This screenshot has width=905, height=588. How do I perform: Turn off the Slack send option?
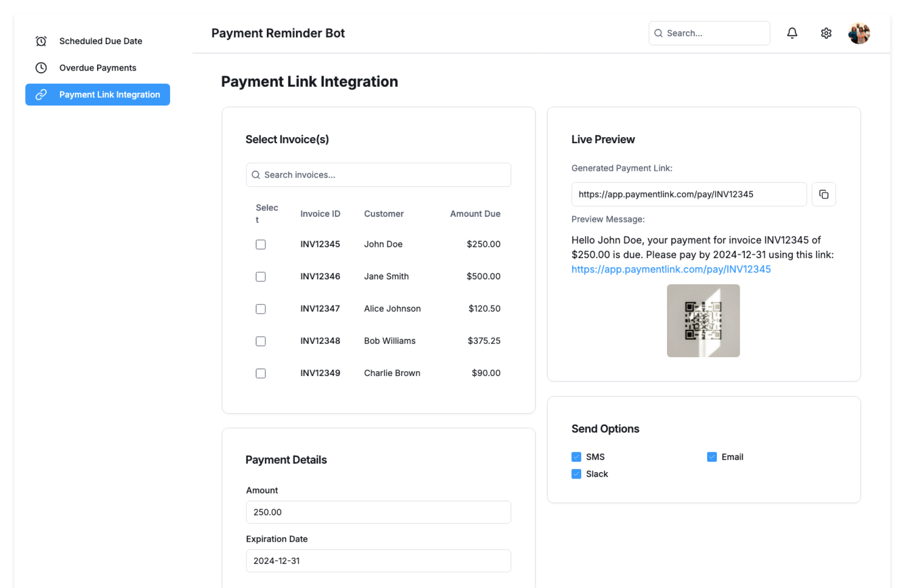pos(576,474)
